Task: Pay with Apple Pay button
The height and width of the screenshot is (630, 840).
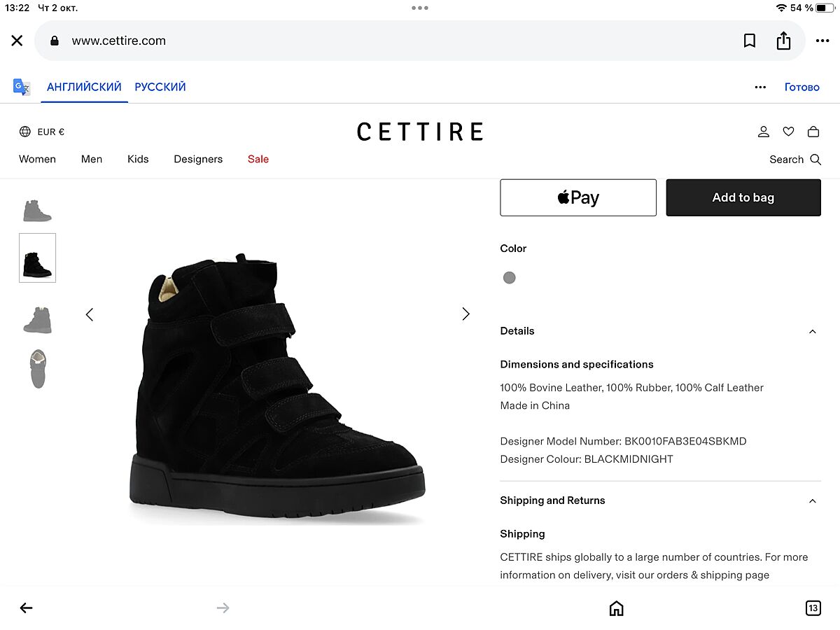Action: [578, 197]
